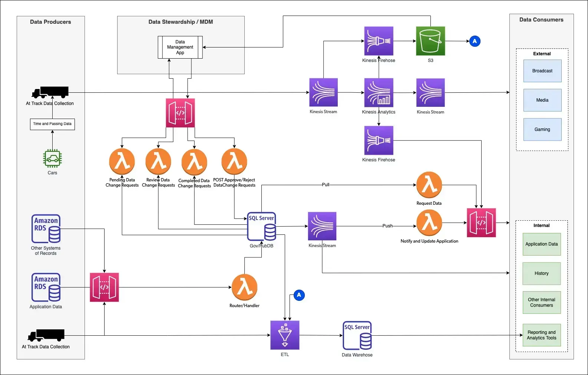Select the Request Data lambda icon
Image resolution: width=588 pixels, height=375 pixels.
(x=429, y=185)
